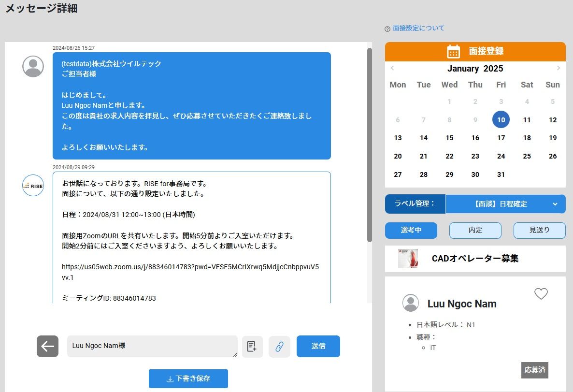The height and width of the screenshot is (392, 573).
Task: Click the Luu Ngoc Nam candidate name
Action: pos(462,304)
